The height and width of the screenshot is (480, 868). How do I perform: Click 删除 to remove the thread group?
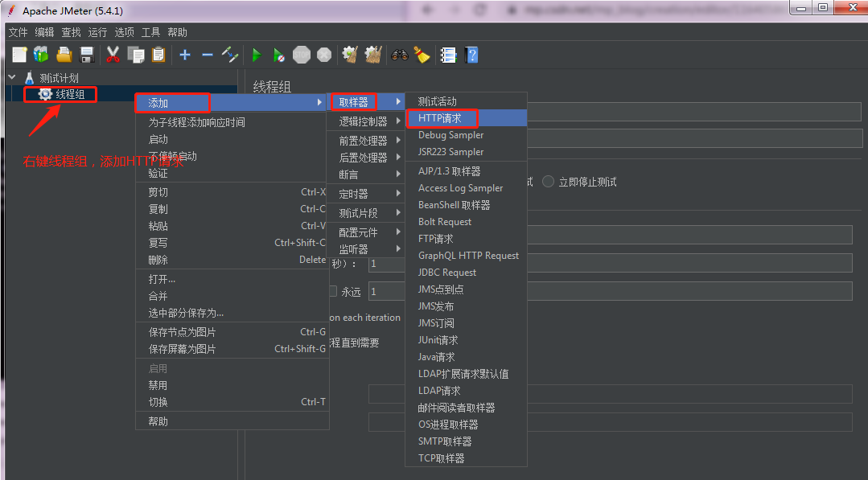tap(158, 260)
